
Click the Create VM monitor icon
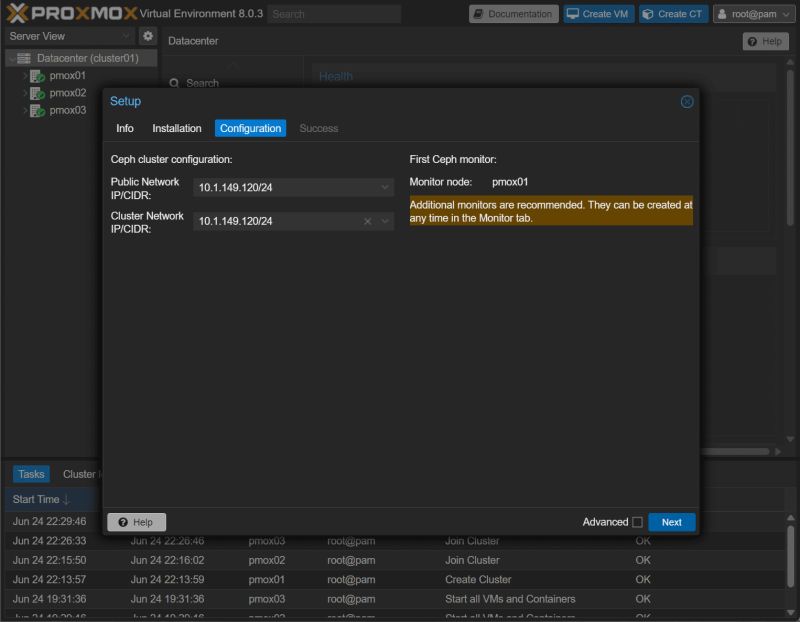[x=572, y=13]
